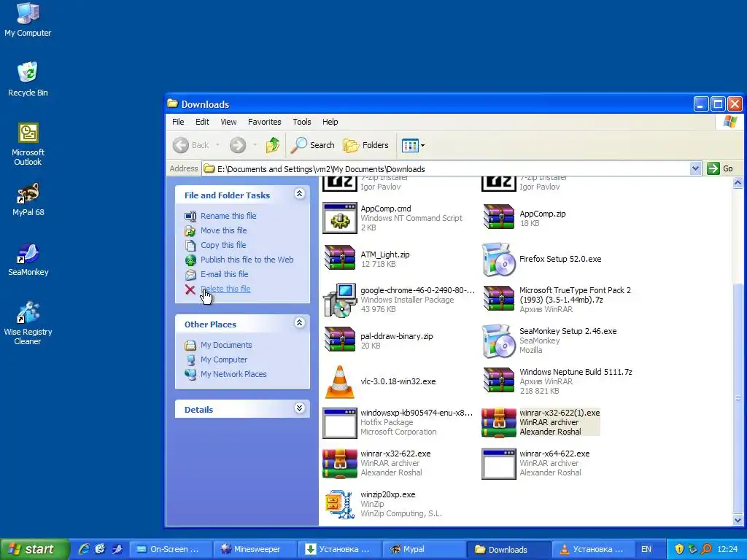
Task: Launch Internet Explorer from Quick Launch
Action: click(84, 550)
